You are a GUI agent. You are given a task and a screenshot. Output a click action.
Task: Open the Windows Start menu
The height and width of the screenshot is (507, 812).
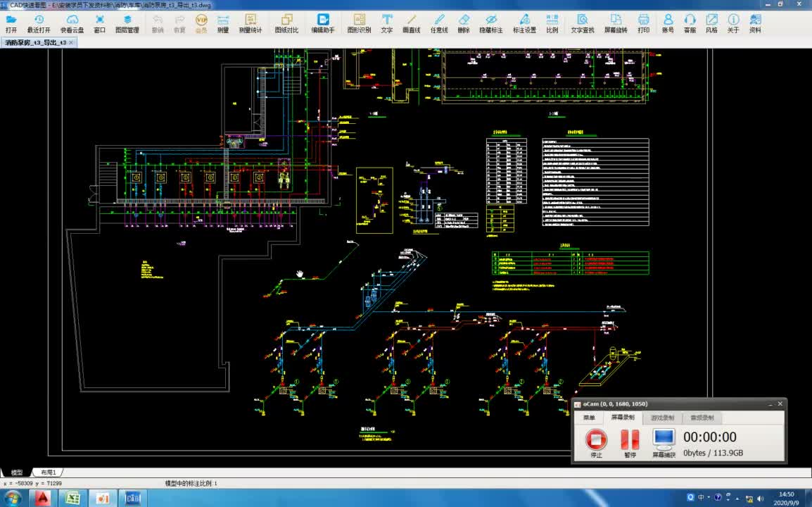tap(13, 498)
